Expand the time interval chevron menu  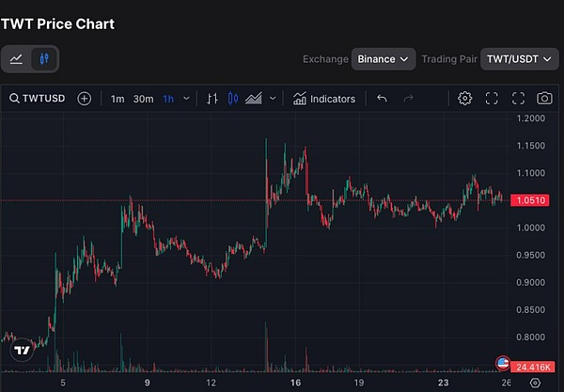coord(186,99)
